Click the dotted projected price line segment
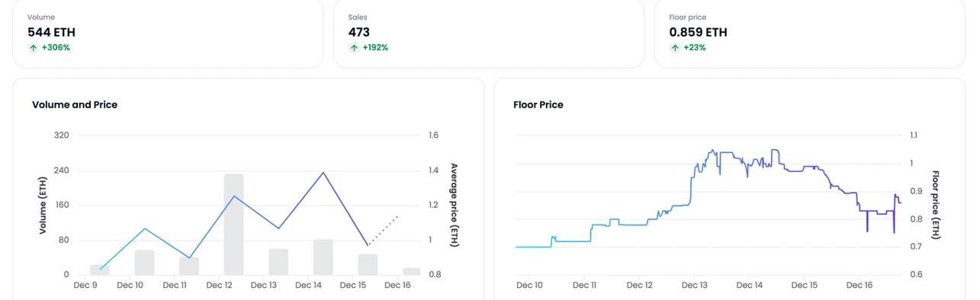This screenshot has width=980, height=300. 383,231
